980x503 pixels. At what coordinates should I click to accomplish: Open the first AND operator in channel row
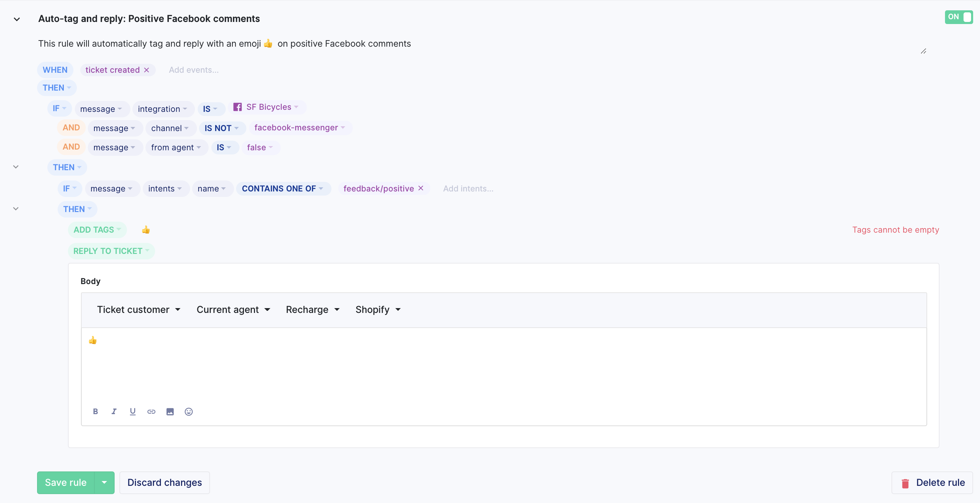coord(71,127)
